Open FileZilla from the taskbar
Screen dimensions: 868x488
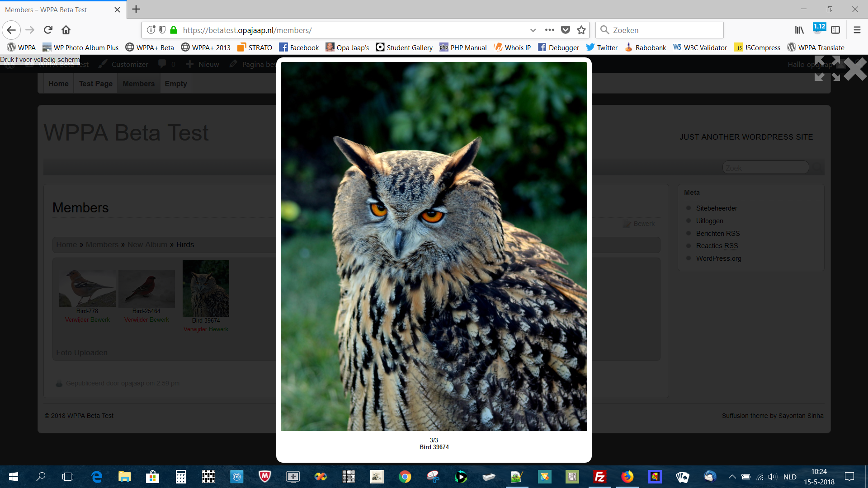tap(600, 477)
